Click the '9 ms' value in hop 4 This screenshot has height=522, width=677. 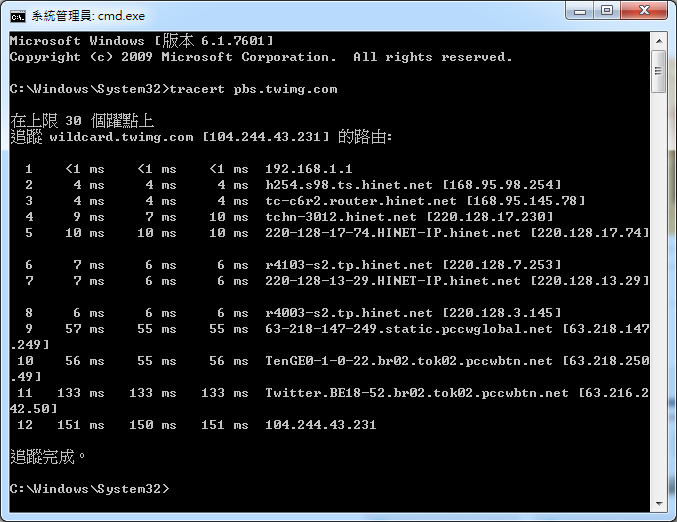point(89,217)
